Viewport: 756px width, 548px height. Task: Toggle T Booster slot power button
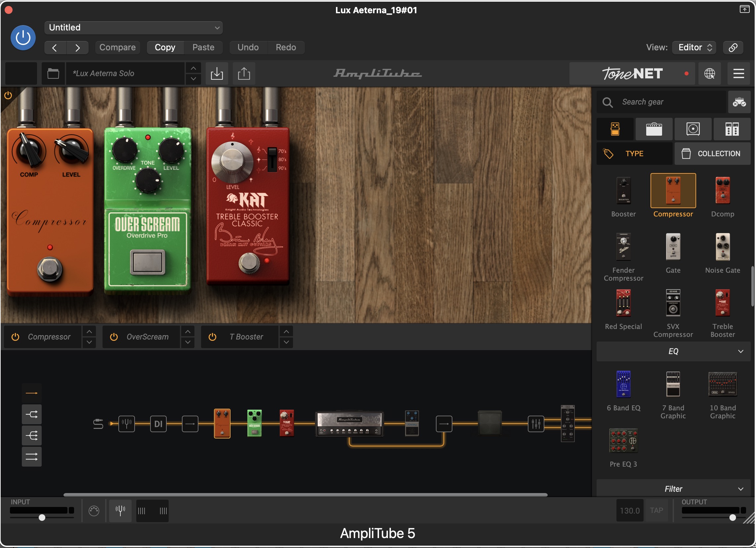pos(212,337)
